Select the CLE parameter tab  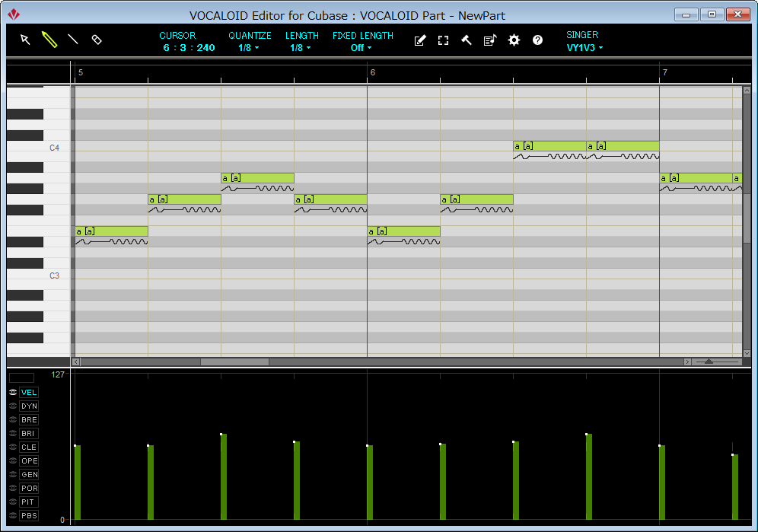coord(29,447)
